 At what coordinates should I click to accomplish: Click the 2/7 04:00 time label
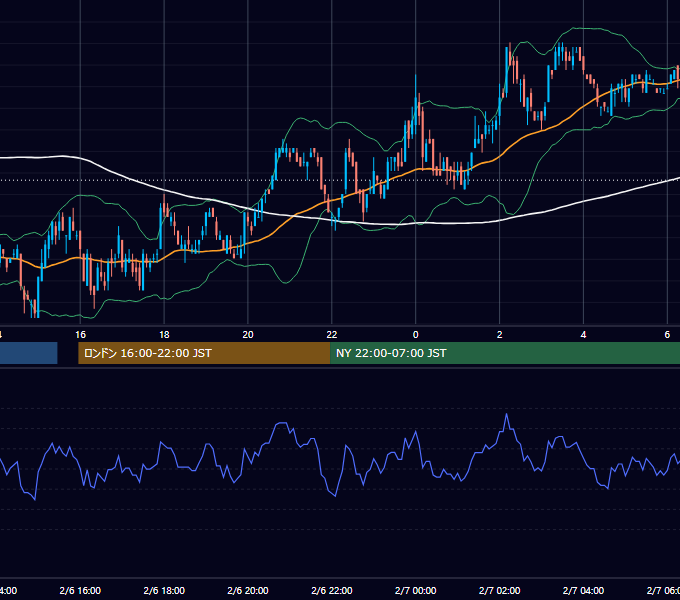coord(583,590)
